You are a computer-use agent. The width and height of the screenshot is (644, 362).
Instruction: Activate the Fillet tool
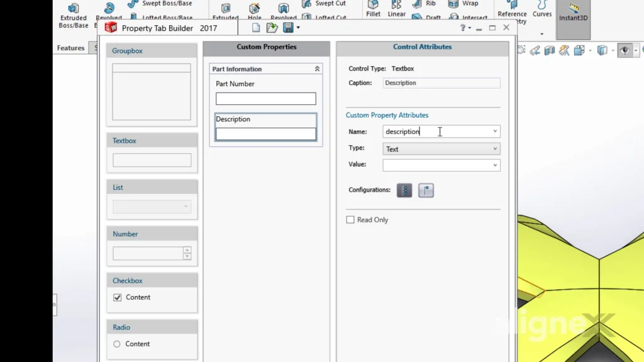[x=373, y=8]
